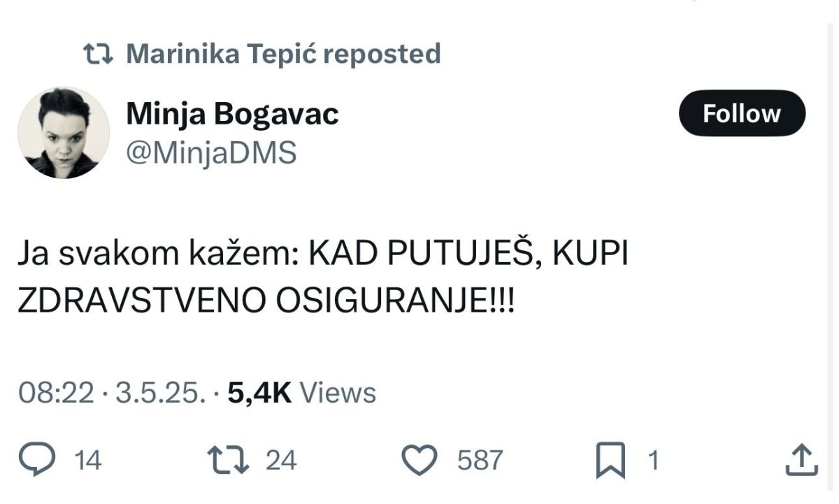This screenshot has width=839, height=504.
Task: Bookmark this tweet with the bookmark icon
Action: [x=611, y=461]
